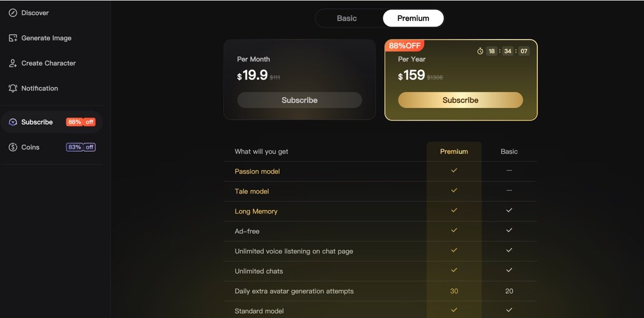This screenshot has width=644, height=318.
Task: Click the Tale model feature label
Action: point(251,192)
